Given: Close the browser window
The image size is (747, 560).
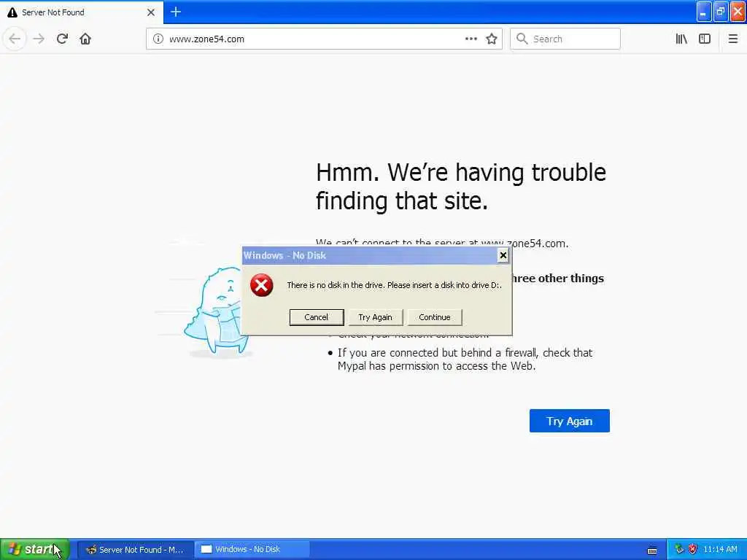Looking at the screenshot, I should 738,12.
